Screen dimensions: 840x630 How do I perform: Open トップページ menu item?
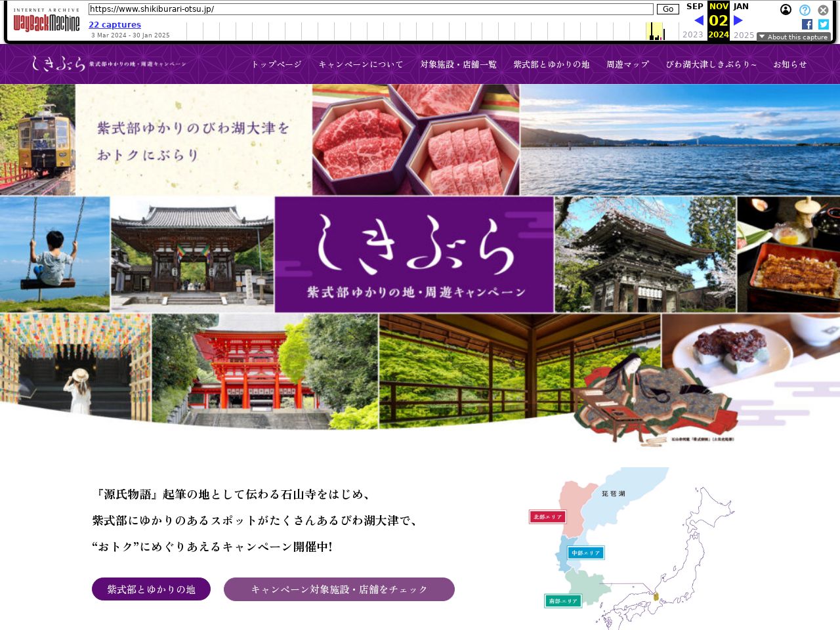pyautogui.click(x=277, y=64)
